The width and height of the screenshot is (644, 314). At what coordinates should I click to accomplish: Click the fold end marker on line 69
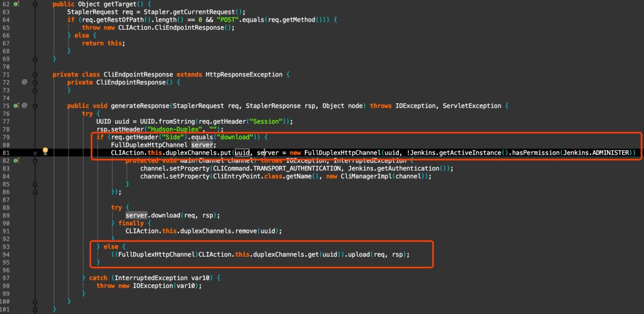[35, 59]
